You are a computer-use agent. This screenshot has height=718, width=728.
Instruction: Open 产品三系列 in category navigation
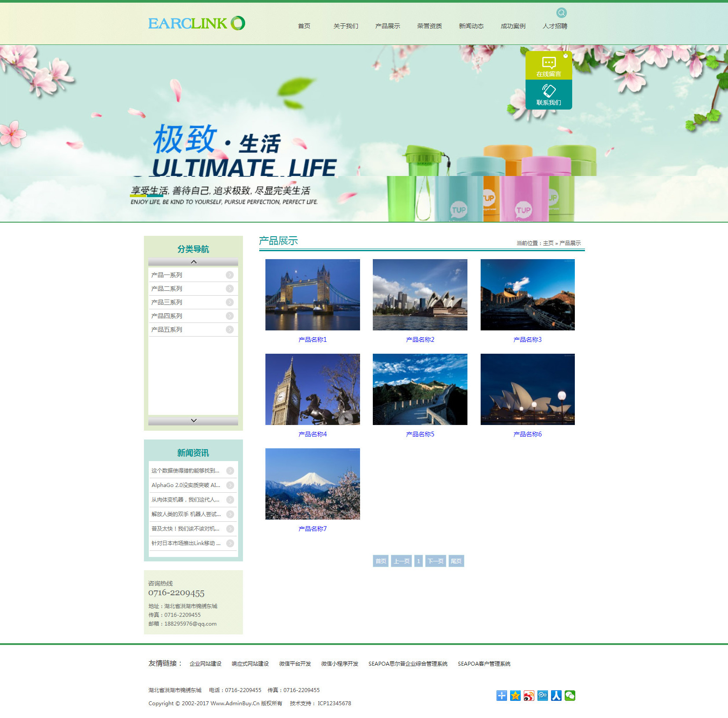click(167, 302)
